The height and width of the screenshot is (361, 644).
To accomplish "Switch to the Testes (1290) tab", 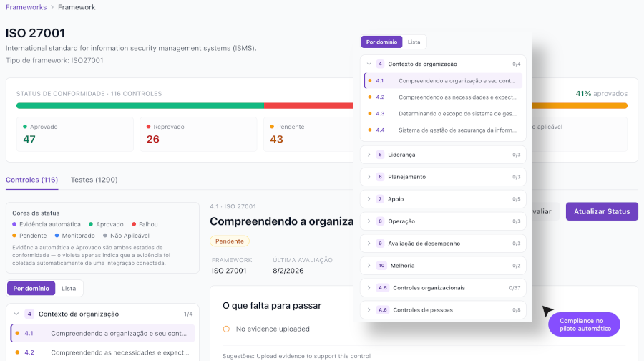I will 94,180.
